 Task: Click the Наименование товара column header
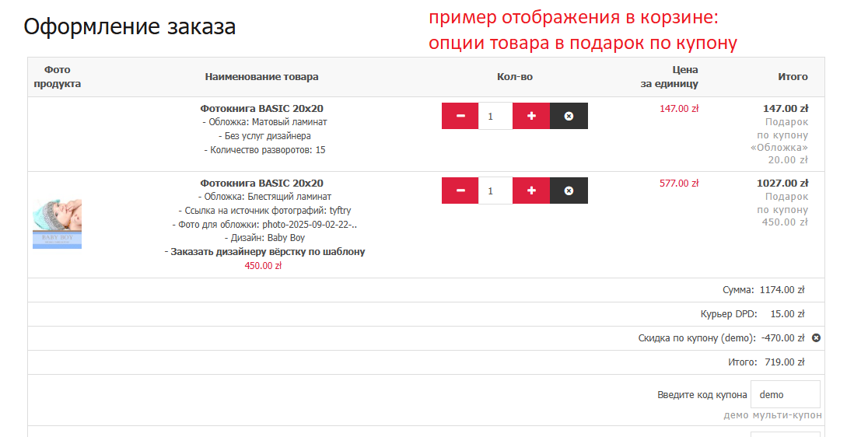[261, 77]
